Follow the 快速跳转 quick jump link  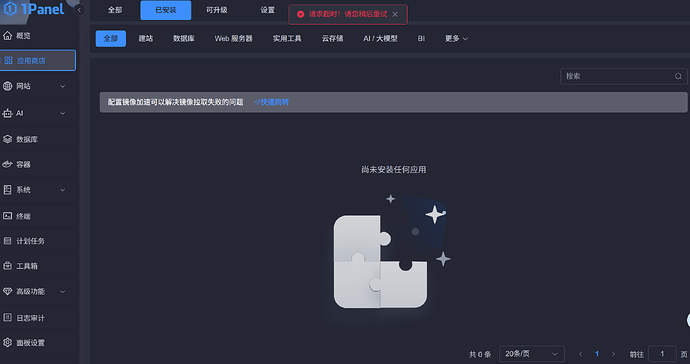click(x=272, y=102)
